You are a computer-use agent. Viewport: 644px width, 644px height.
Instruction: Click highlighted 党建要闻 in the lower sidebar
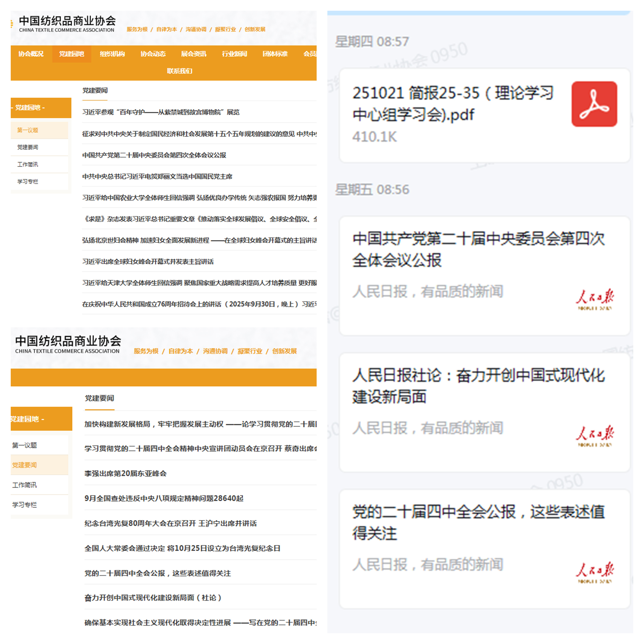click(x=24, y=465)
